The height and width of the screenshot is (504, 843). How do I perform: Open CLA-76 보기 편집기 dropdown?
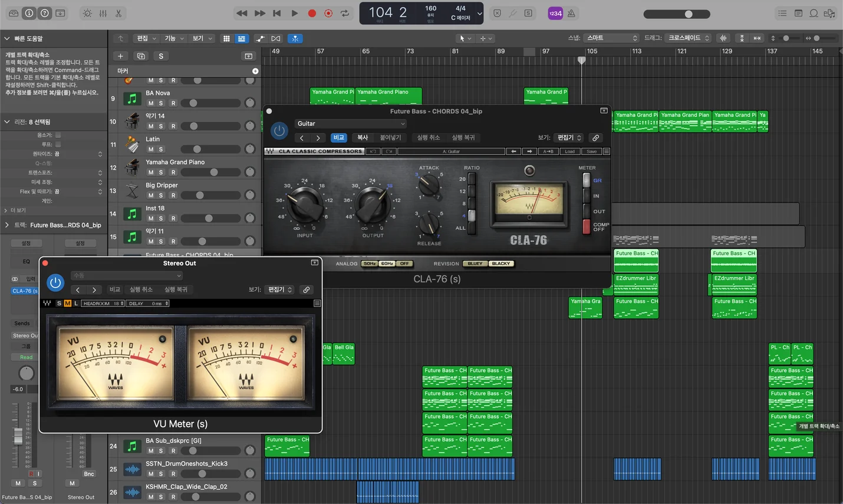click(569, 138)
